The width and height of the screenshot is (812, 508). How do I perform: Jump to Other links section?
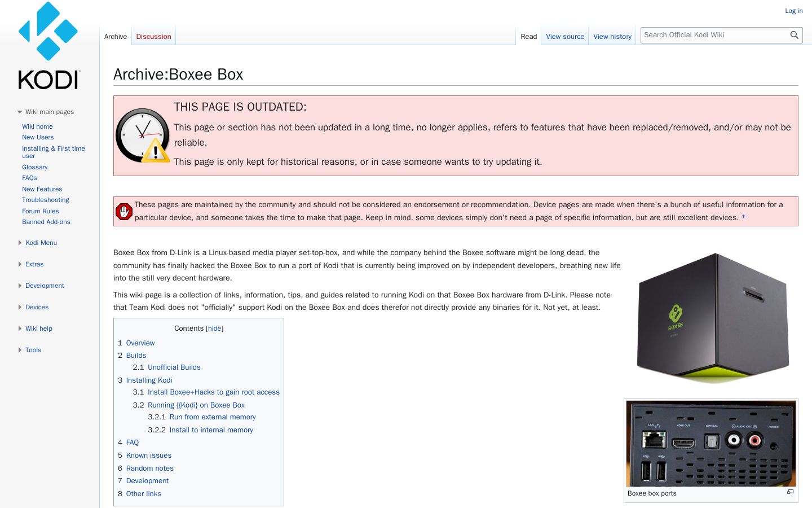click(144, 494)
